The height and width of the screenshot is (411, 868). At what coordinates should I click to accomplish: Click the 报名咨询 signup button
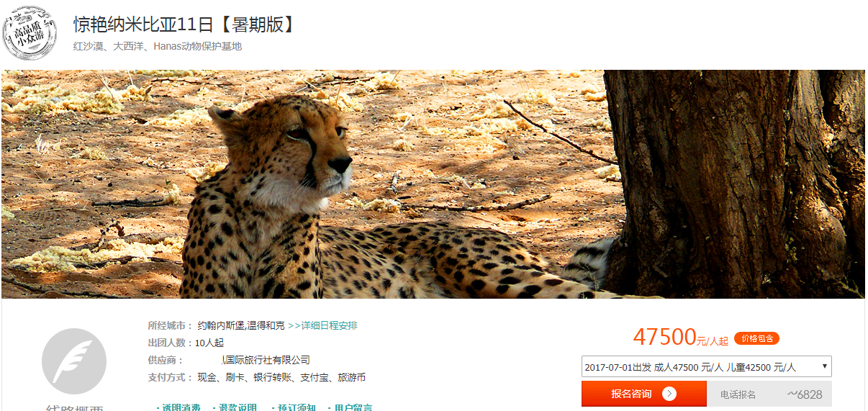coord(644,394)
